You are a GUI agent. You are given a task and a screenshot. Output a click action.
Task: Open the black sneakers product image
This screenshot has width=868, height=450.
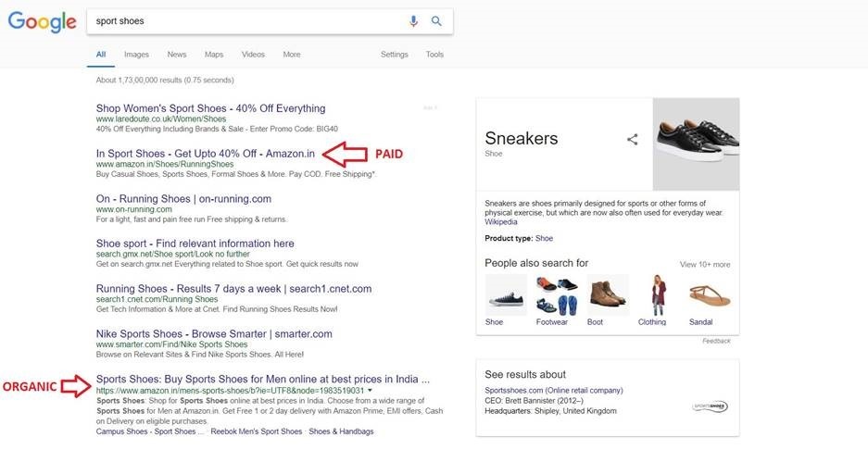696,144
